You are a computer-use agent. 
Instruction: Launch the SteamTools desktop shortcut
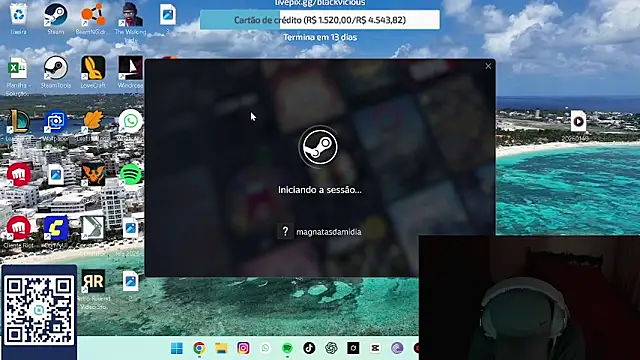(x=56, y=72)
